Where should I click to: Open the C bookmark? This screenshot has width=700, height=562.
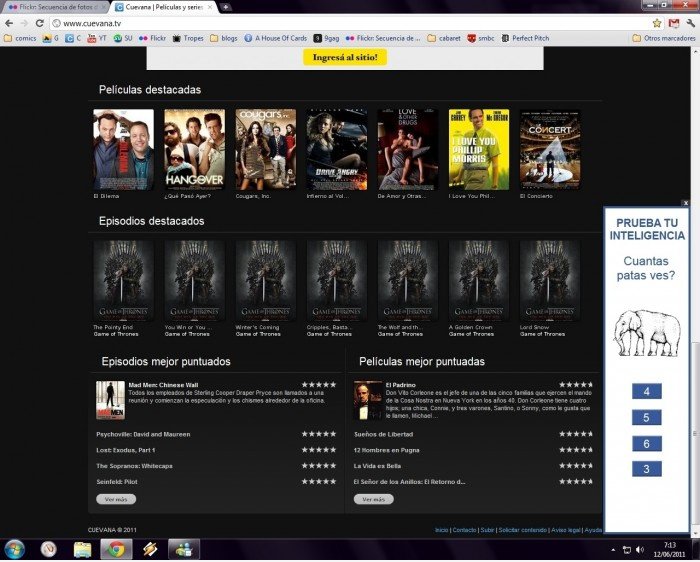pyautogui.click(x=73, y=38)
